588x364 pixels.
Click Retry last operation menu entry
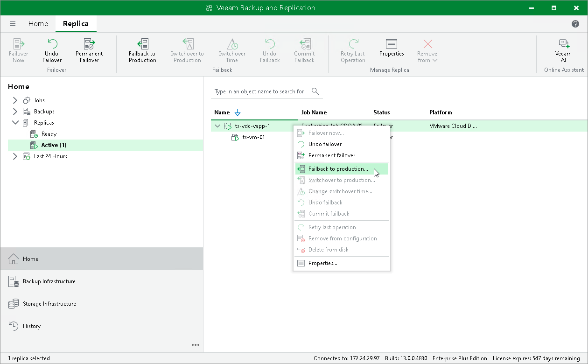pos(342,227)
